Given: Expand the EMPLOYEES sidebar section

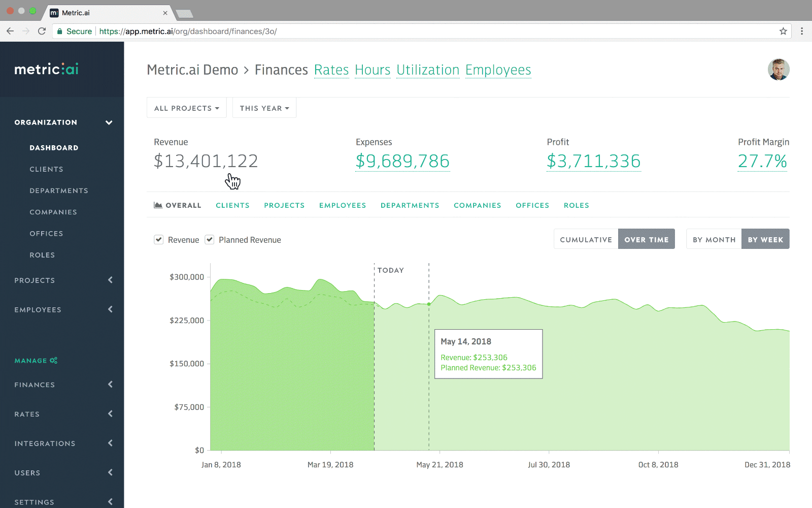Looking at the screenshot, I should 111,309.
